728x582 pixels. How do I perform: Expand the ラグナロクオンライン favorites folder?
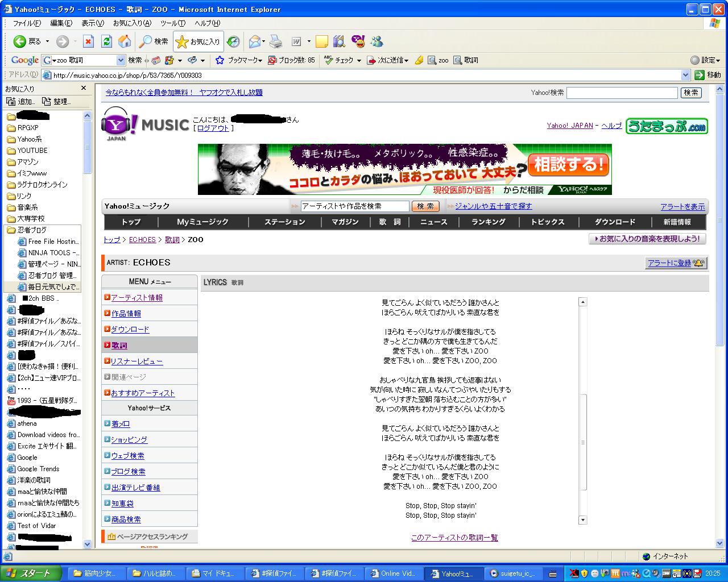[x=37, y=185]
